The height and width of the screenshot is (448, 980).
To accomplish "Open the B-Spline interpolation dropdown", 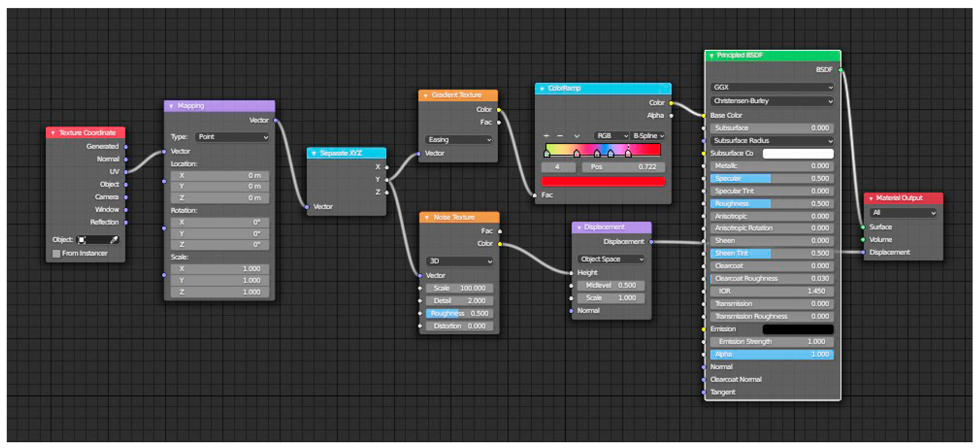I will click(x=648, y=136).
